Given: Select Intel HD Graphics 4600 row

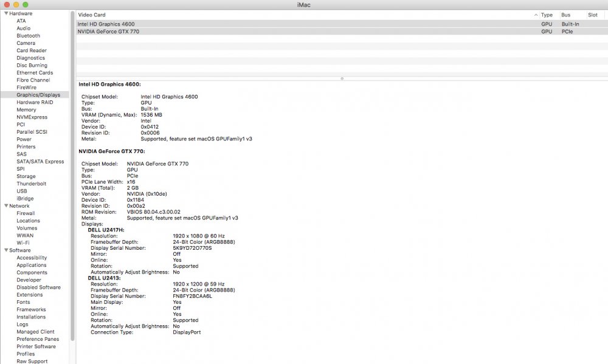Looking at the screenshot, I should 342,24.
